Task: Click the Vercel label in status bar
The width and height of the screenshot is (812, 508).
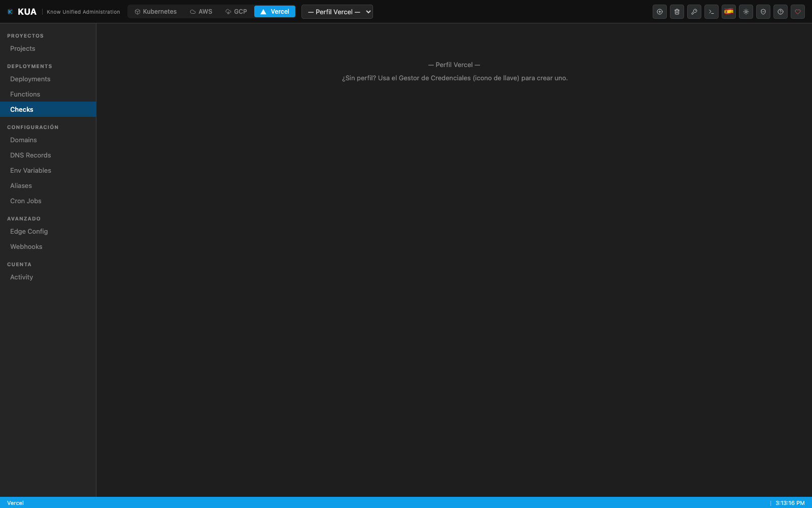Action: pos(15,503)
